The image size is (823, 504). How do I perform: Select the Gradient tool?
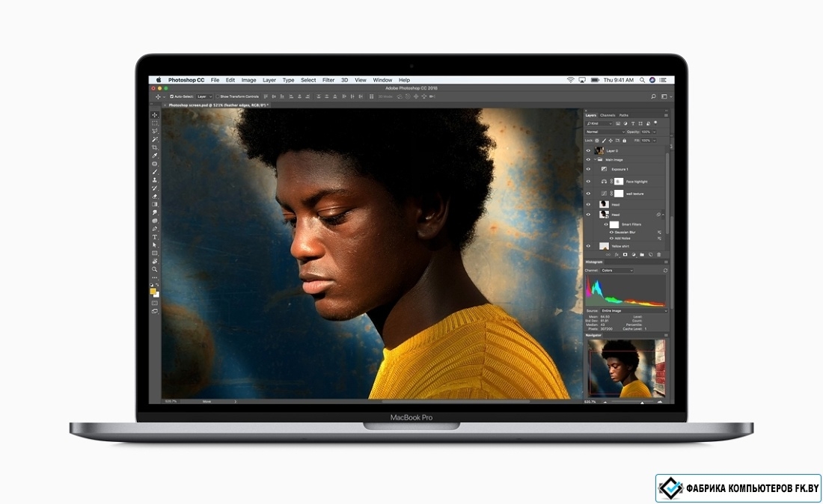(155, 204)
